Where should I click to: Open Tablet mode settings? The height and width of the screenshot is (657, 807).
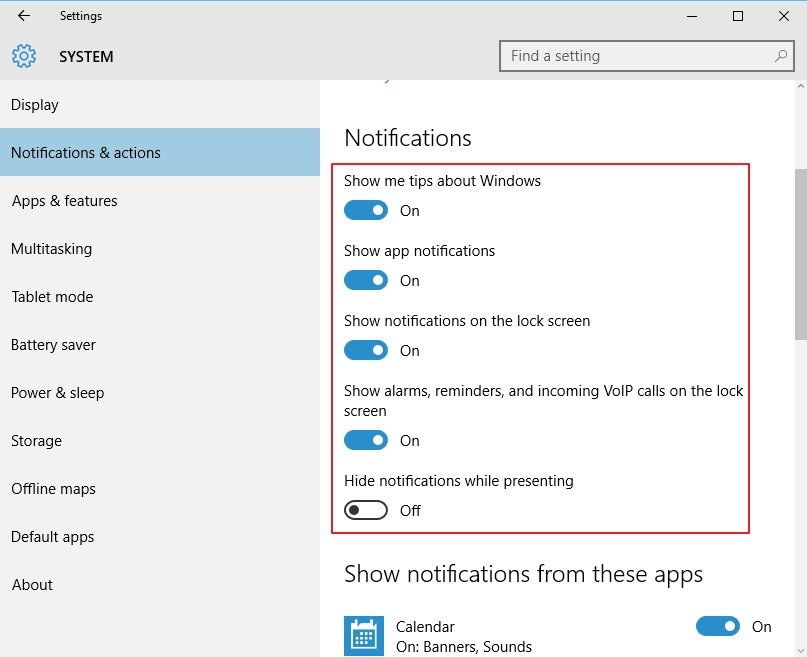click(x=52, y=296)
